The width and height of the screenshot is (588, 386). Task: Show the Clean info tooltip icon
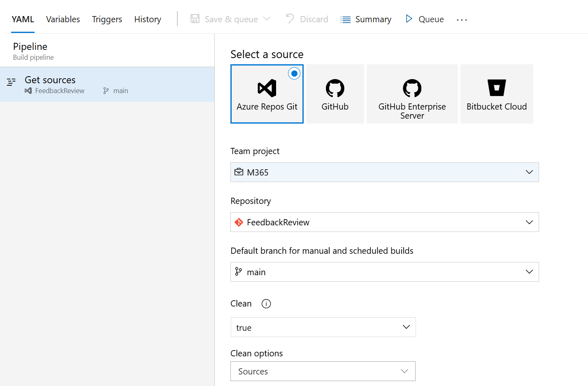266,304
